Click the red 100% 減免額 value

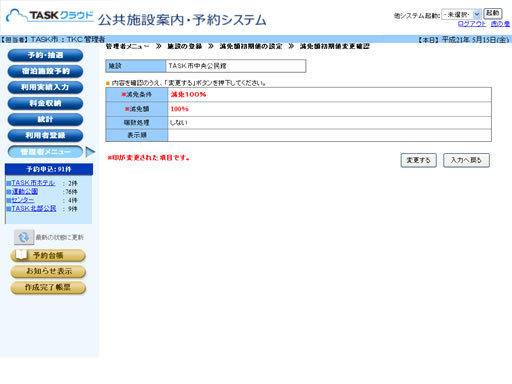click(x=179, y=109)
